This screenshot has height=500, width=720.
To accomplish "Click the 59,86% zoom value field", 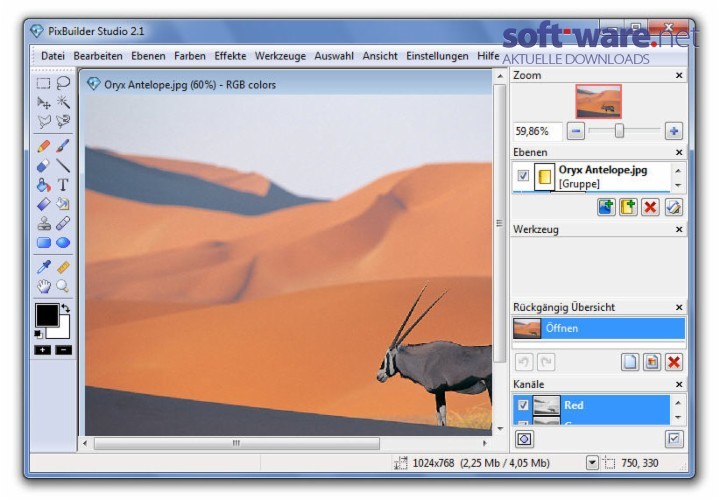I will pos(537,131).
